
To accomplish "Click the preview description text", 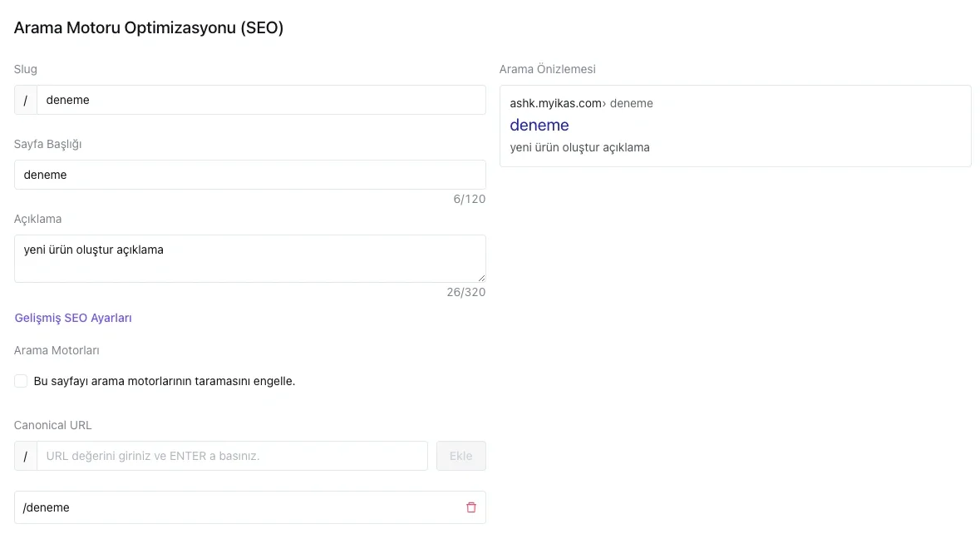I will 580,147.
